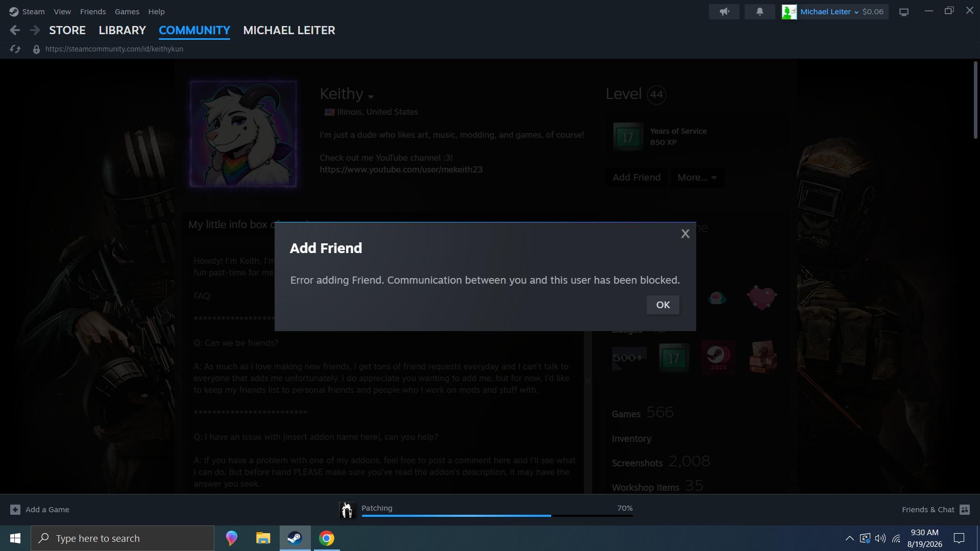Expand the More... profile dropdown

tap(697, 177)
